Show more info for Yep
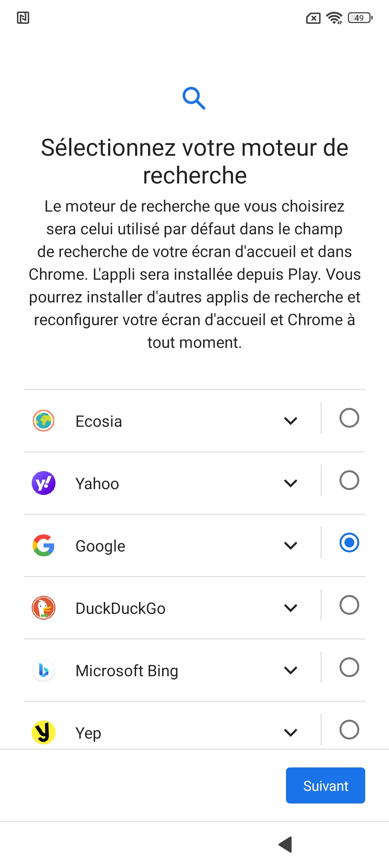Image resolution: width=389 pixels, height=868 pixels. [290, 732]
